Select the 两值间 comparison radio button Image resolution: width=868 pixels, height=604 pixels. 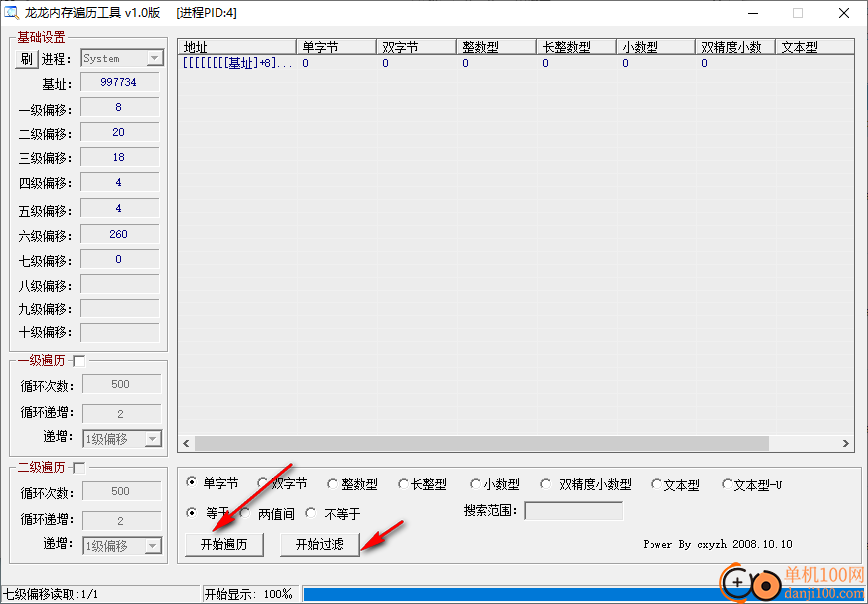pos(245,513)
